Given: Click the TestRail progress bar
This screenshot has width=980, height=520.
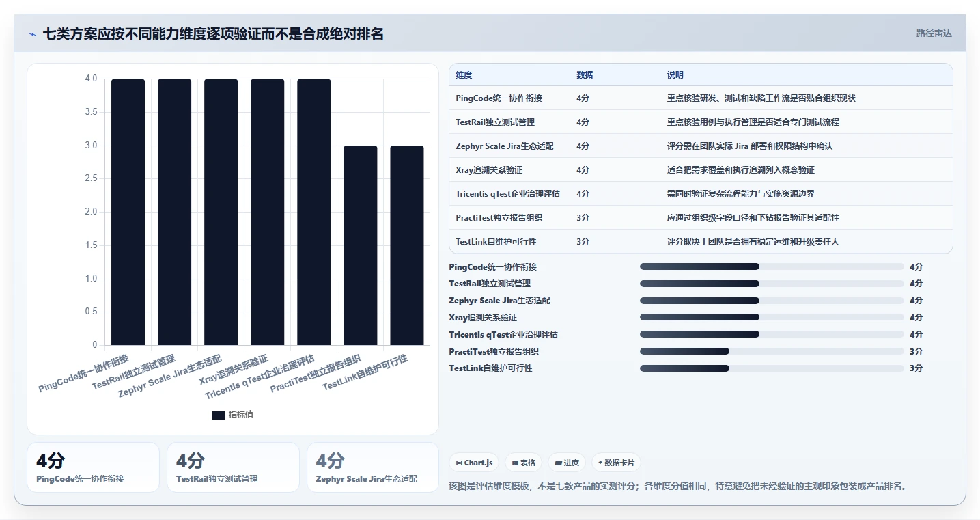Looking at the screenshot, I should point(772,284).
